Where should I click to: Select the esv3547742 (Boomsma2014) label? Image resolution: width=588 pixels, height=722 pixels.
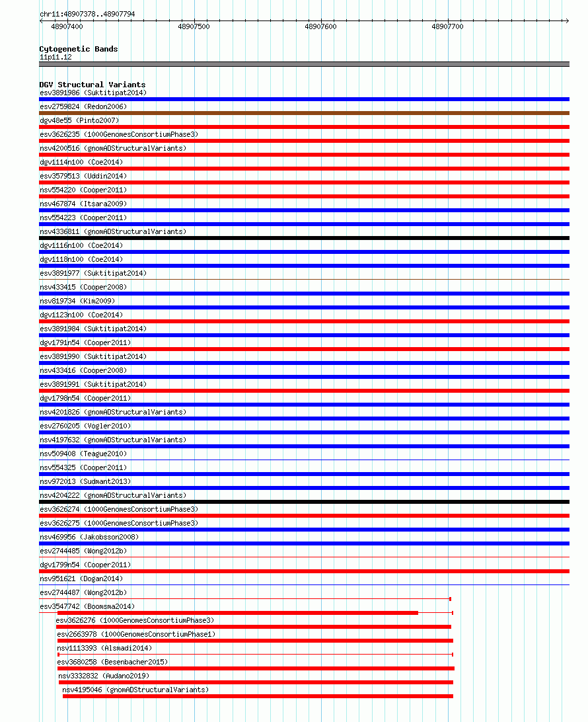(87, 606)
